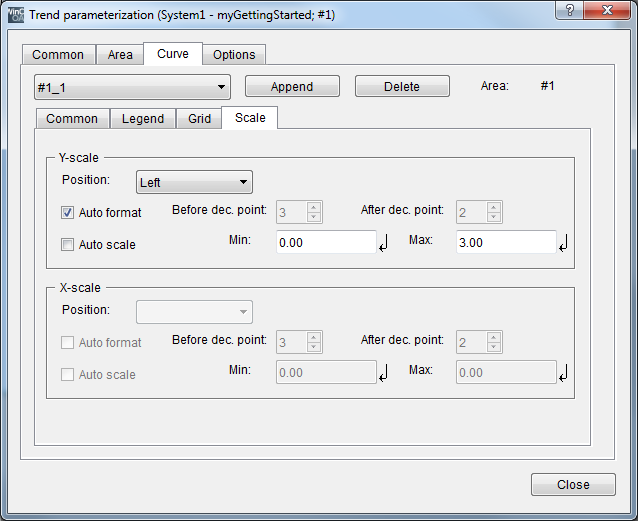The width and height of the screenshot is (638, 521).
Task: Open the Area tab
Action: coord(120,54)
